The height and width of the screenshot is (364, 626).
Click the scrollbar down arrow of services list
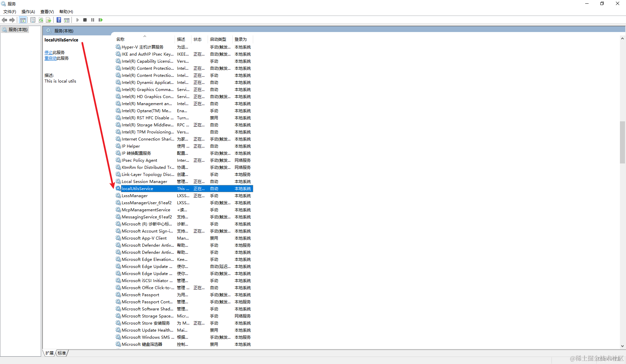coord(622,346)
